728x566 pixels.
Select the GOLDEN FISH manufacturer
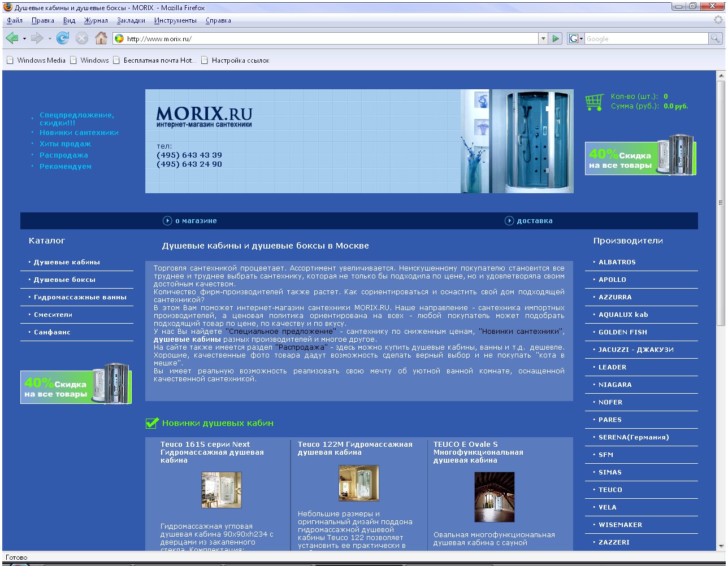(623, 332)
